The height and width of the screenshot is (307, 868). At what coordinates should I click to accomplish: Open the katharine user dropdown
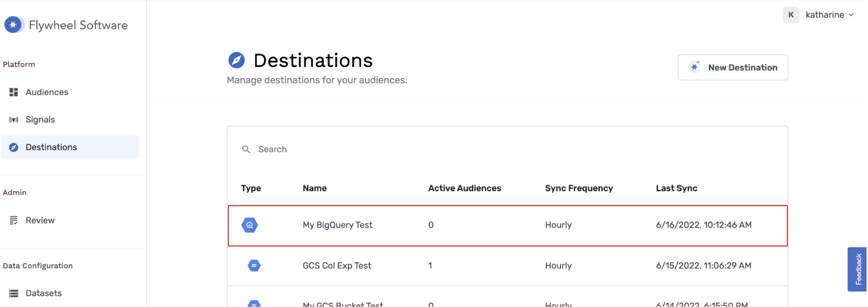(x=829, y=15)
